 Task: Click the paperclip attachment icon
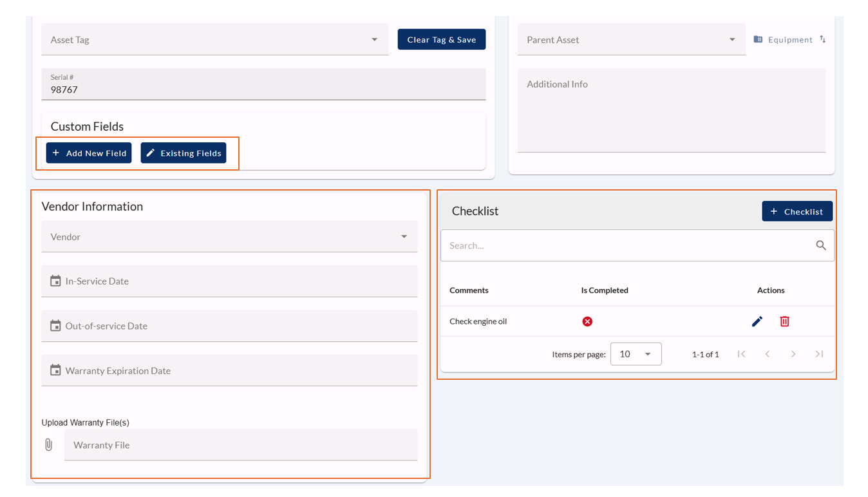click(x=49, y=445)
